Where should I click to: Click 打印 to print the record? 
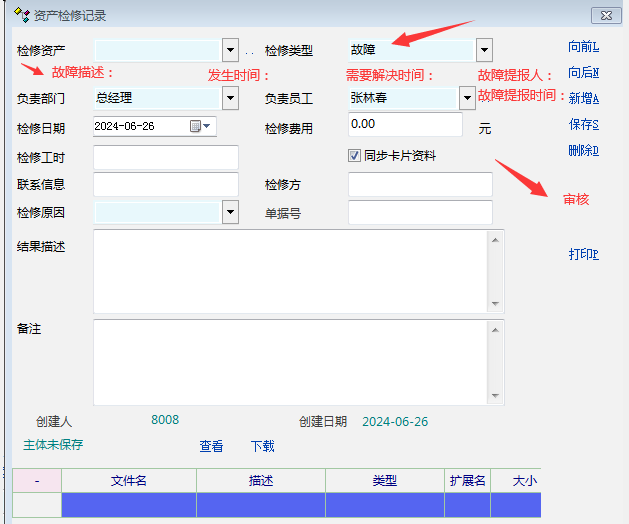(x=583, y=254)
